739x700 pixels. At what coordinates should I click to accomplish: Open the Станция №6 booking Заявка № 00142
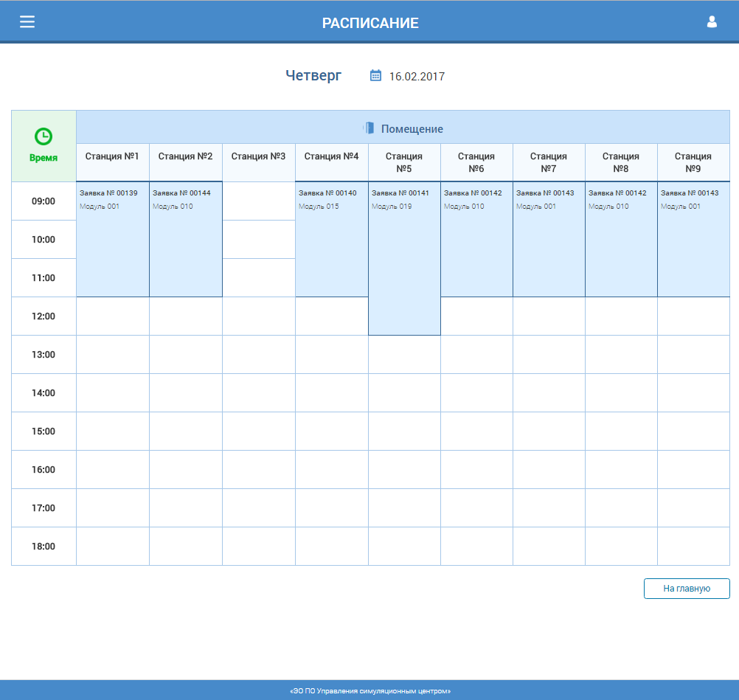coord(476,239)
